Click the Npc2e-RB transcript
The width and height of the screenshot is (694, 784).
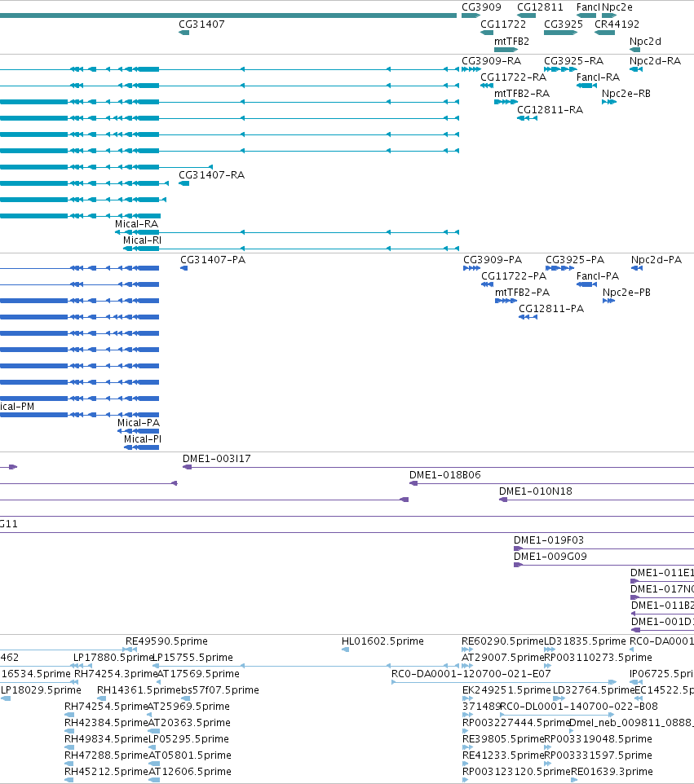click(x=609, y=102)
